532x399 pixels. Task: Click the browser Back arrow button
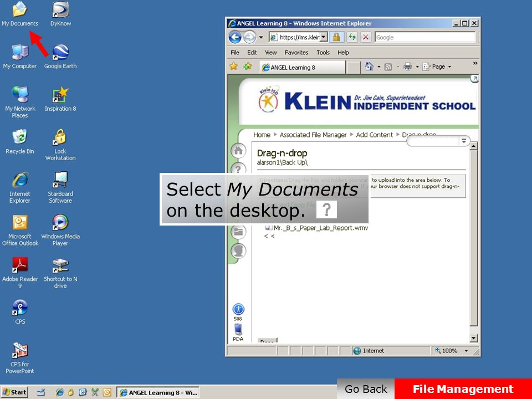click(235, 37)
